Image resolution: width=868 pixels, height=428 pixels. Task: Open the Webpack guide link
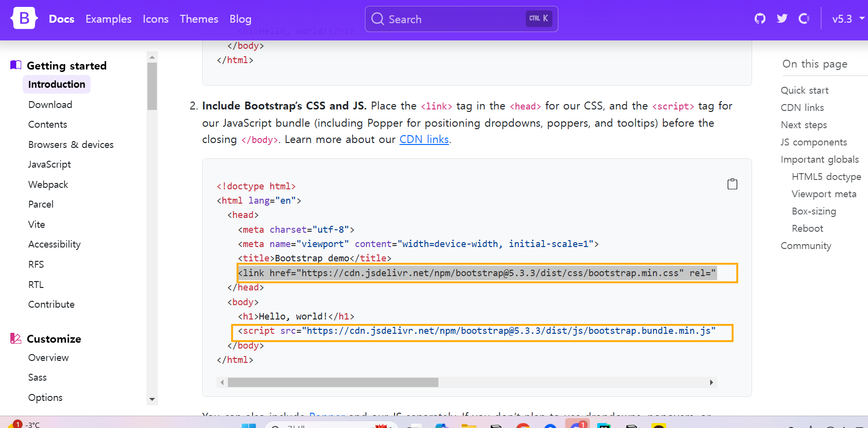pos(48,184)
